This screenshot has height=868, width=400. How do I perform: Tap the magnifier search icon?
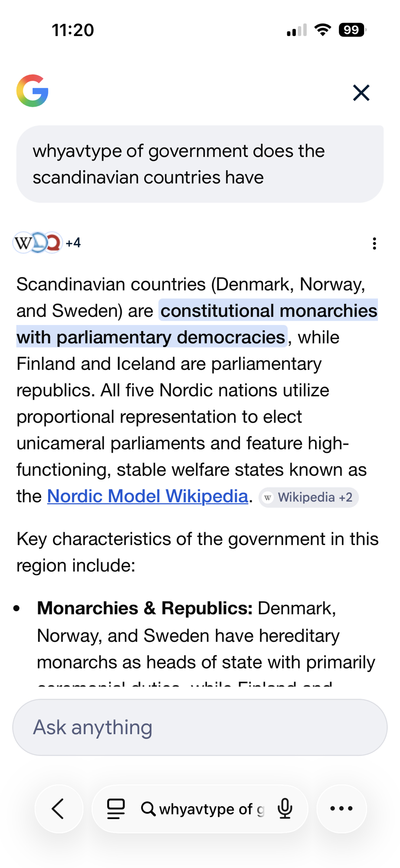[148, 809]
